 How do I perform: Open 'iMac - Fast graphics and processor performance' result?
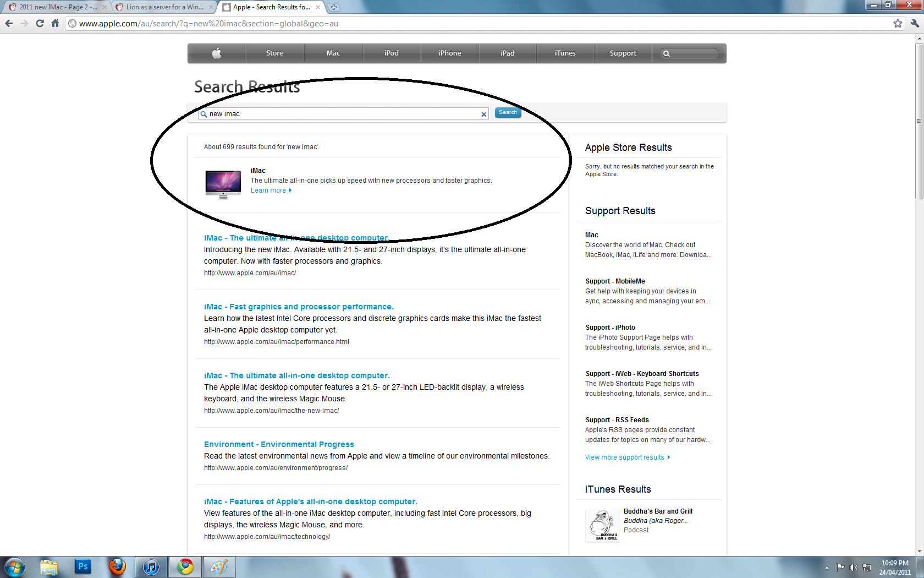[x=299, y=307]
